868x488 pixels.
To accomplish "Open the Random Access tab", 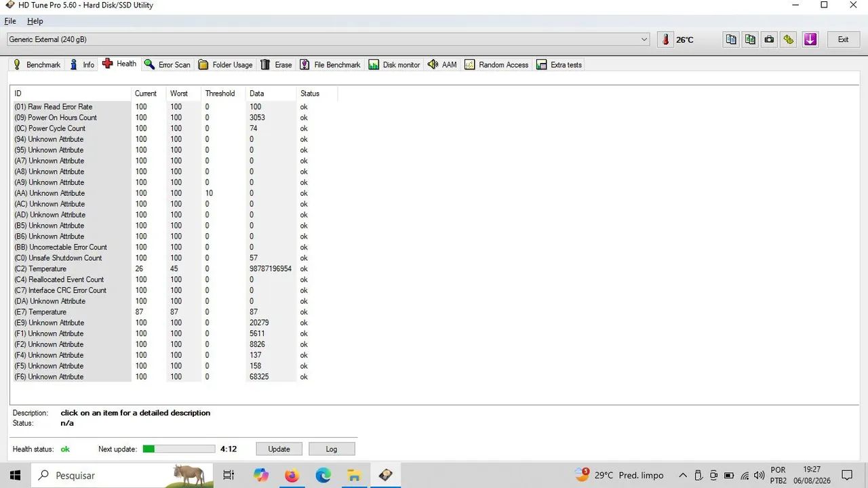I will tap(496, 64).
